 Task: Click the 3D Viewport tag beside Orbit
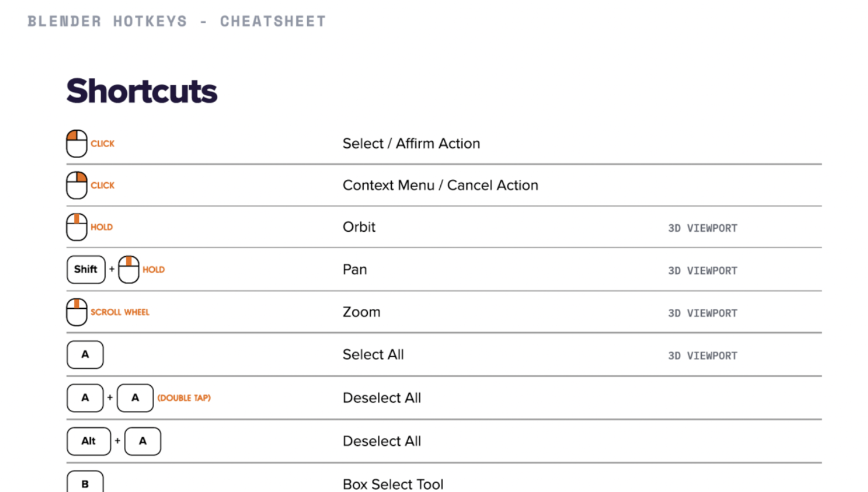pyautogui.click(x=702, y=228)
